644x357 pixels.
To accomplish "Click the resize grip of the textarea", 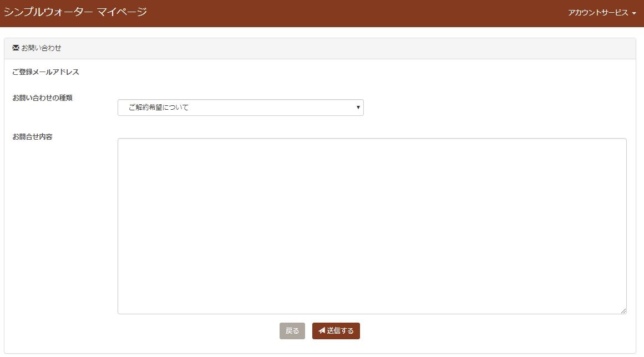I will [x=623, y=311].
